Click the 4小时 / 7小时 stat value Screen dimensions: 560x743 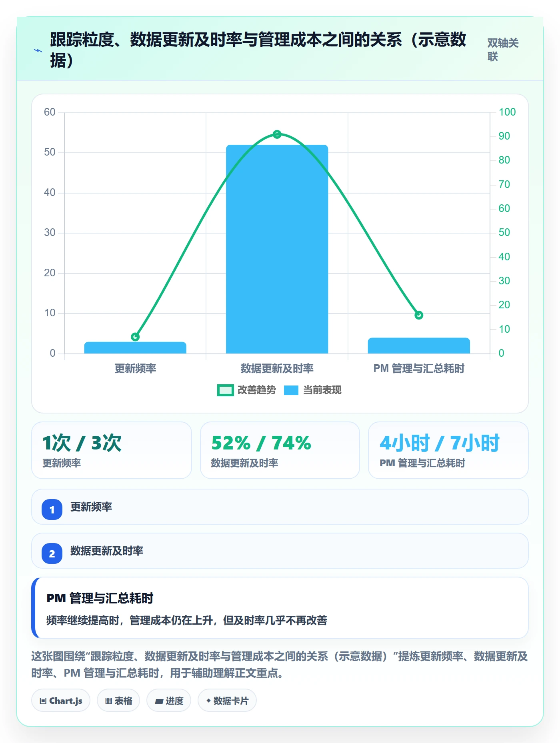pos(440,443)
